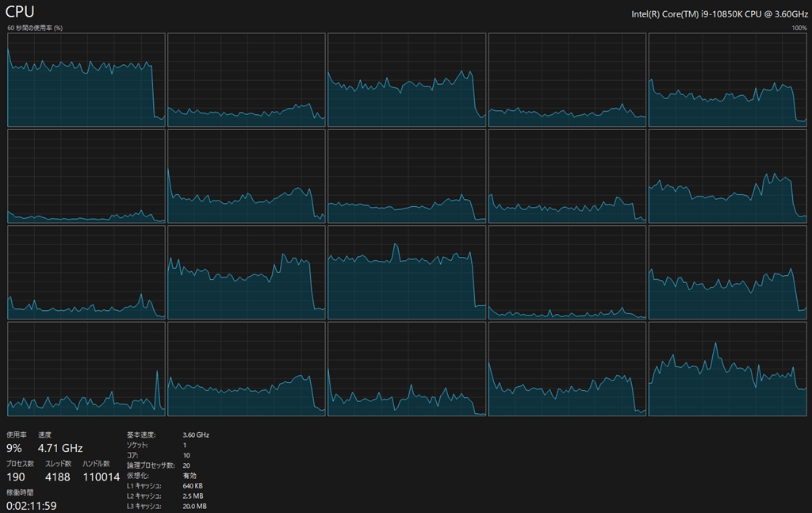Viewport: 812px width, 513px height.
Task: Click the first core graph in top row
Action: (86, 80)
